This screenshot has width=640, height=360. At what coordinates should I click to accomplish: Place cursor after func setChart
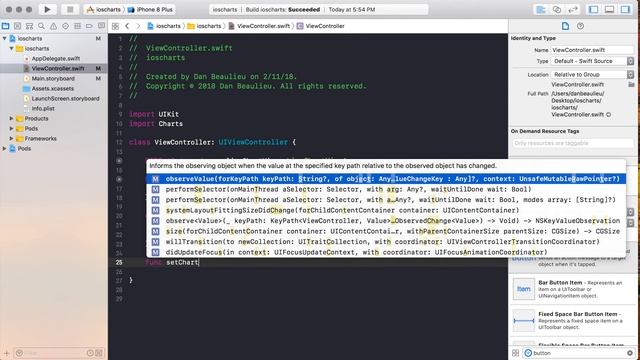199,262
